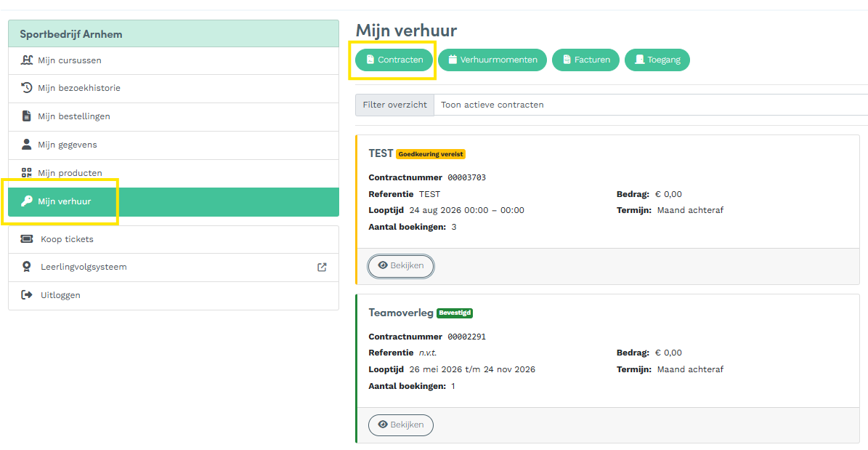Click the person icon beside Mijn gegevens
Viewport: 868px width, 450px height.
27,145
